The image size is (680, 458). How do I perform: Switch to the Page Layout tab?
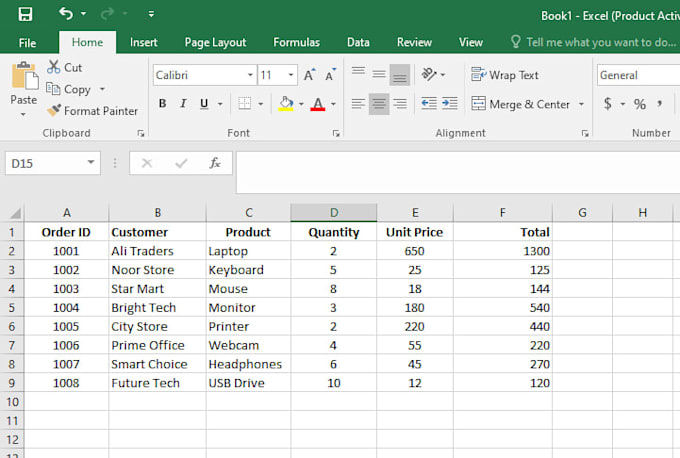point(215,43)
